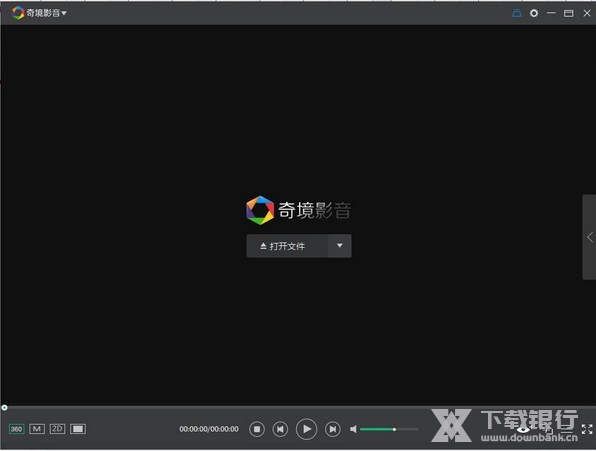Open the settings gear icon

[534, 13]
